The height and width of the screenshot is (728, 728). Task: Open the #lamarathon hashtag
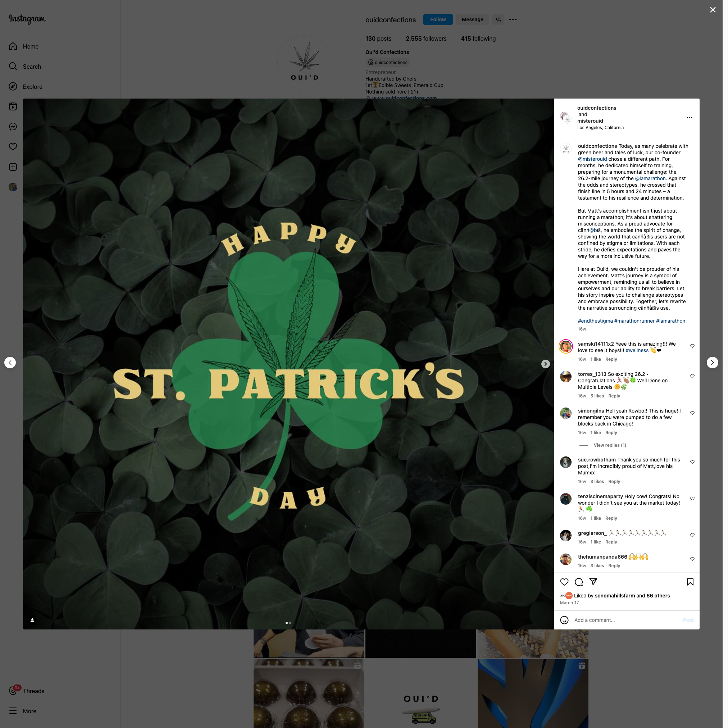670,321
